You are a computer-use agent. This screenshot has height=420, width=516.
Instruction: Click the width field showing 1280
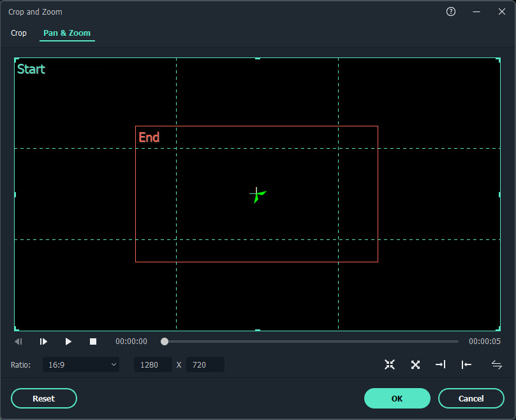[x=152, y=364]
